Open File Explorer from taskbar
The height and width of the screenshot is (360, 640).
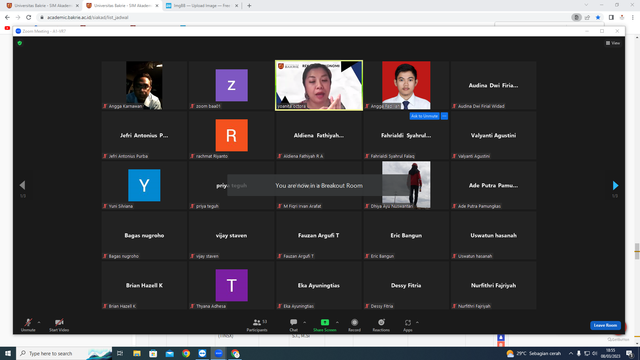(x=137, y=353)
